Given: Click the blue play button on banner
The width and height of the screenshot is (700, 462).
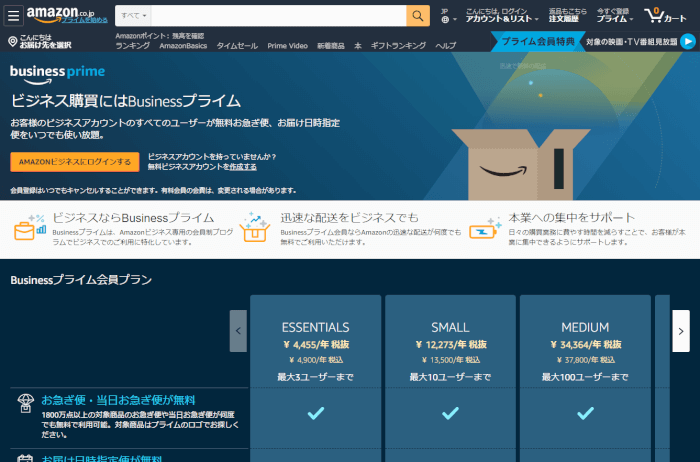Looking at the screenshot, I should click(x=687, y=41).
